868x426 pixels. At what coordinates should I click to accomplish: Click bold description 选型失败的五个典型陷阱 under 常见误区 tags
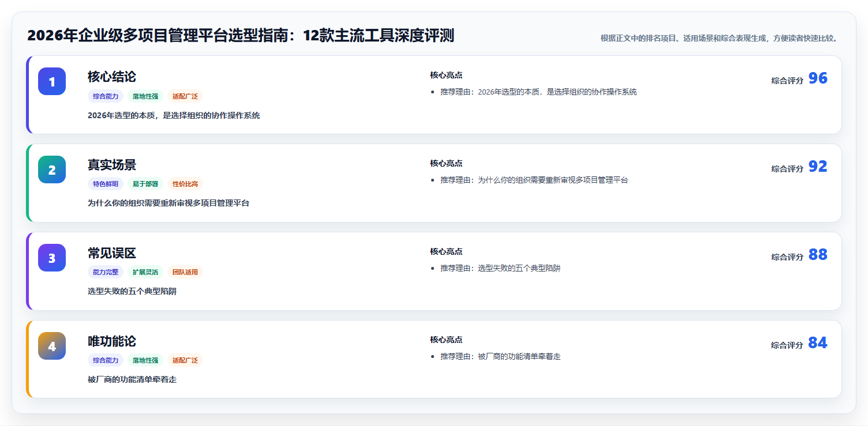point(132,292)
